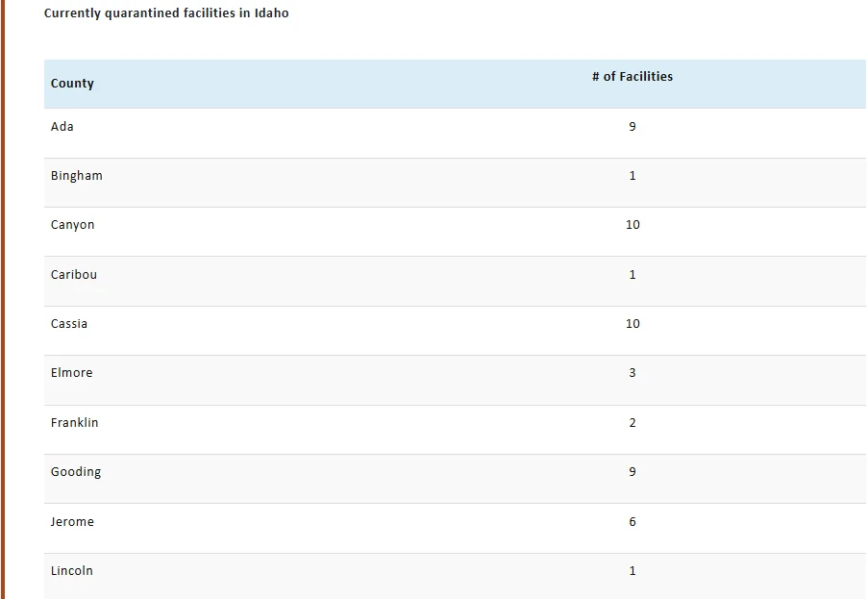This screenshot has width=868, height=599.
Task: Select the Cassia county cell
Action: (69, 324)
